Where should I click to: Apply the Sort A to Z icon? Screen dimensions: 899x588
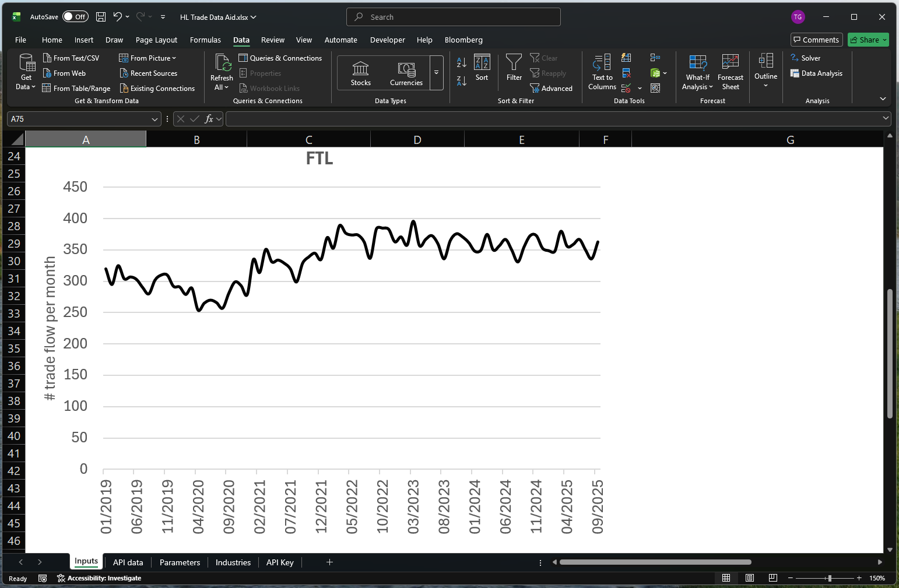[x=461, y=63]
